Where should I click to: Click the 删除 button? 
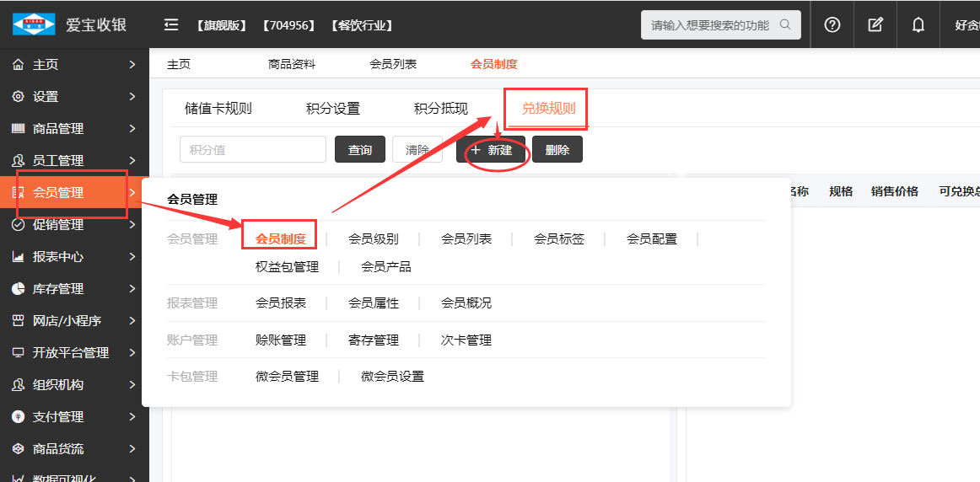tap(557, 150)
